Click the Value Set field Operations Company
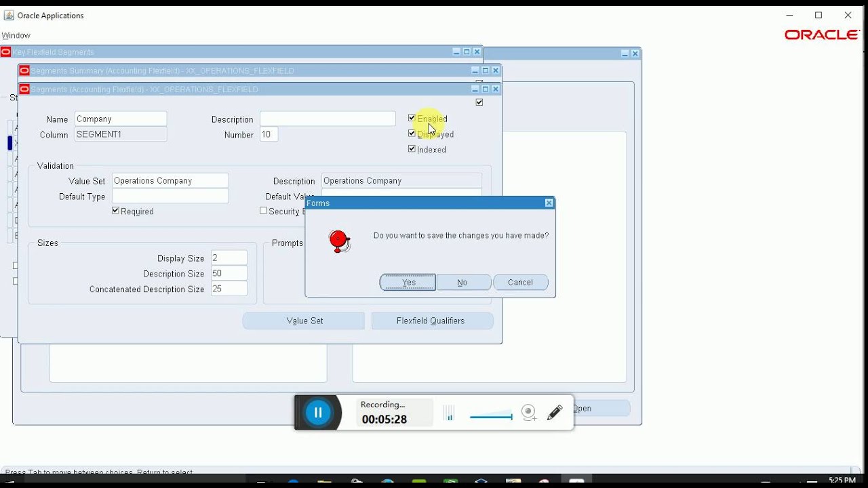This screenshot has width=868, height=488. click(170, 180)
